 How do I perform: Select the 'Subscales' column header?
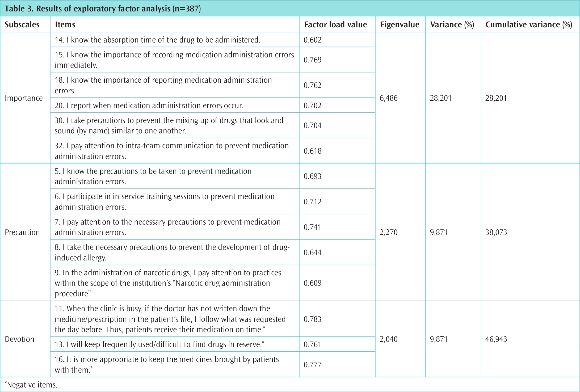click(x=22, y=25)
